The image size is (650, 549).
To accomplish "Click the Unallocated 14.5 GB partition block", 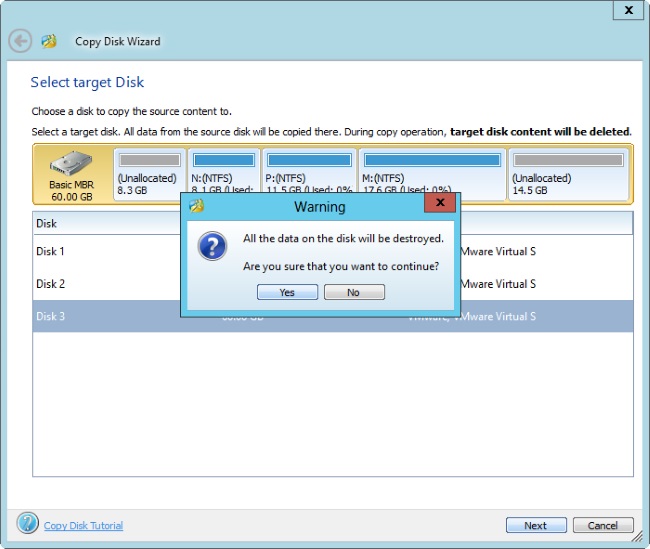I will pos(568,172).
